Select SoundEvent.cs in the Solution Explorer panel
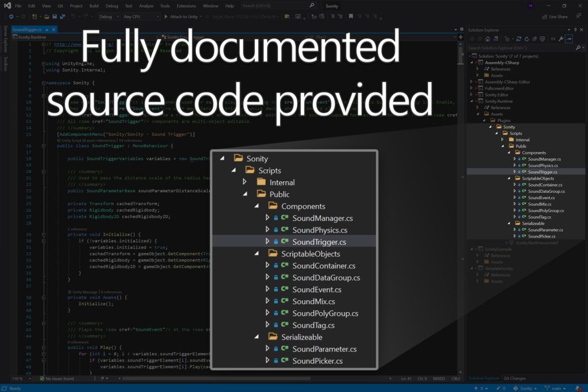588x392 pixels. (x=541, y=198)
